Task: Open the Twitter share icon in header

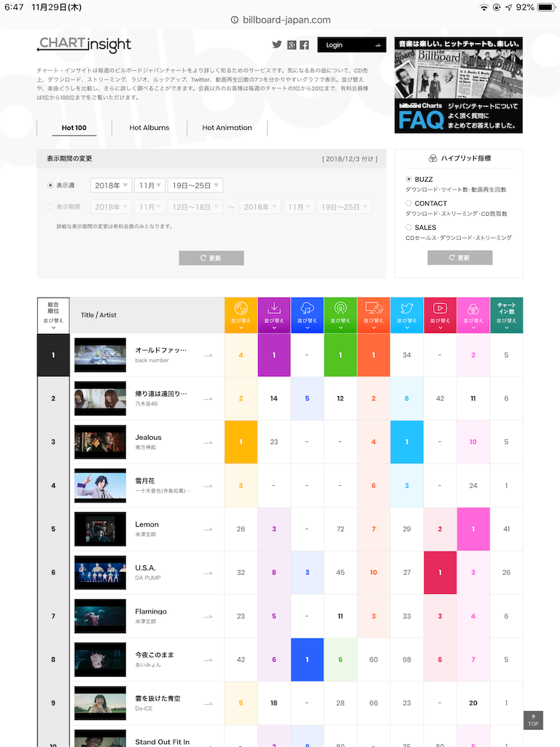Action: [276, 44]
